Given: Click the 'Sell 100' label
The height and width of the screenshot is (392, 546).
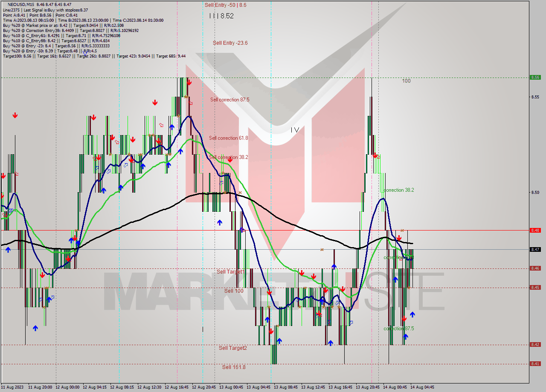Looking at the screenshot, I should click(x=234, y=291).
